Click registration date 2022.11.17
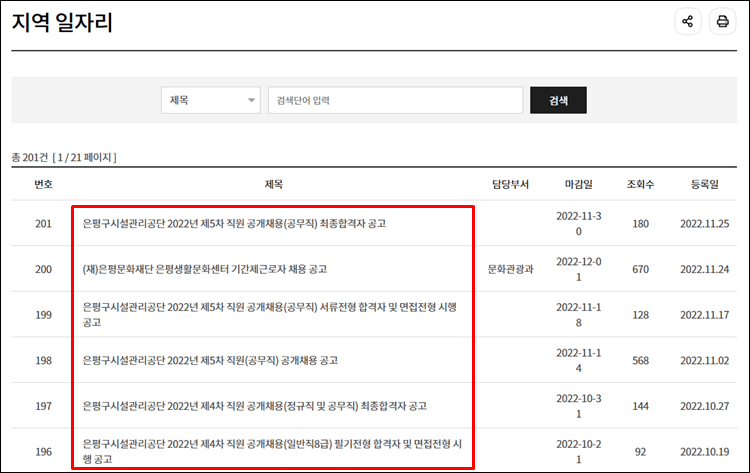 click(x=705, y=315)
